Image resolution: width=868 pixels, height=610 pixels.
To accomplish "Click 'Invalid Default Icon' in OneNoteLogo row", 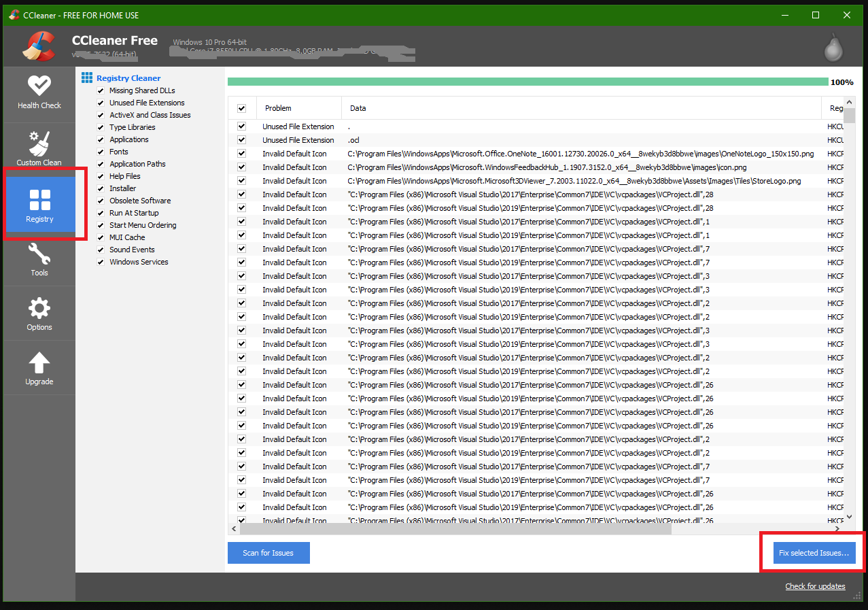I will (x=294, y=154).
